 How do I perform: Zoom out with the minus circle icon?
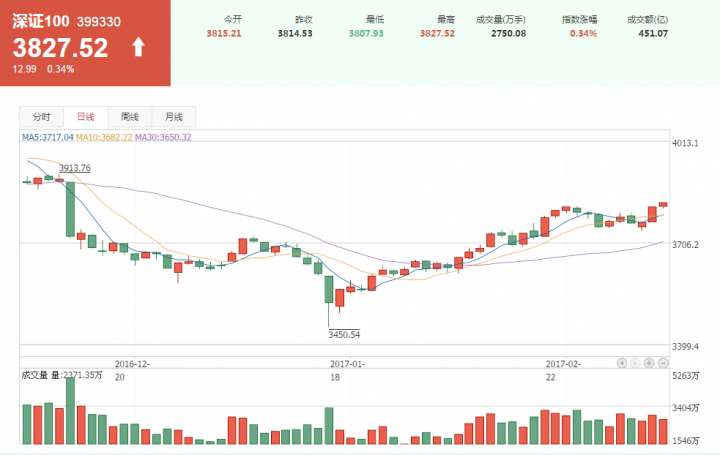(x=663, y=363)
